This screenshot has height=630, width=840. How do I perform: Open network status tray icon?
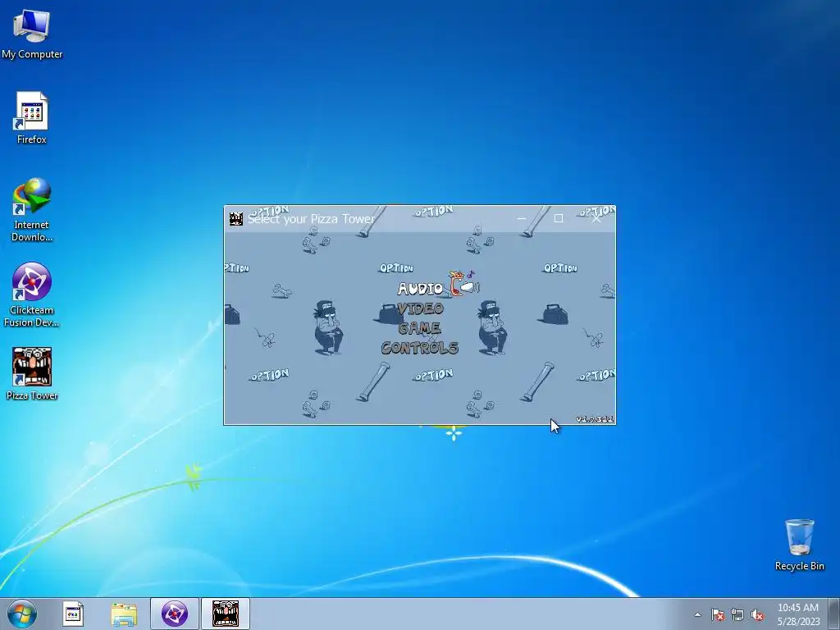(x=737, y=614)
